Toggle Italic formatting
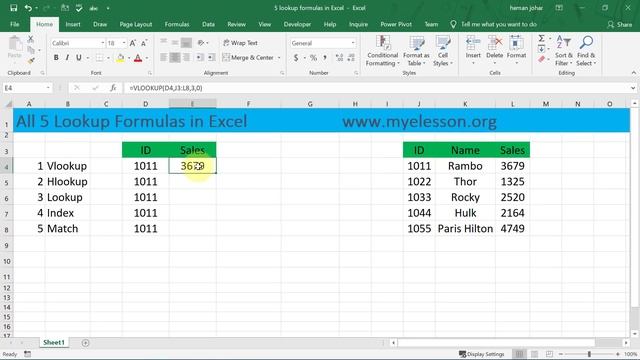The image size is (640, 360). pyautogui.click(x=67, y=58)
